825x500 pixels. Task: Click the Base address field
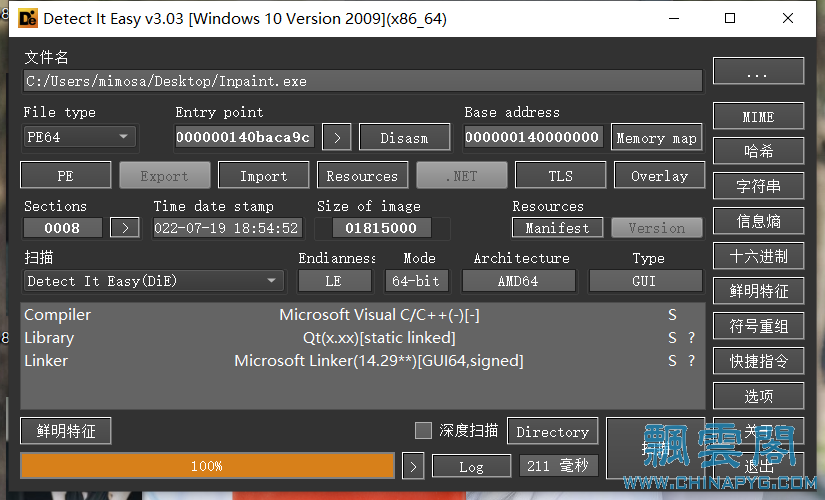click(x=534, y=137)
